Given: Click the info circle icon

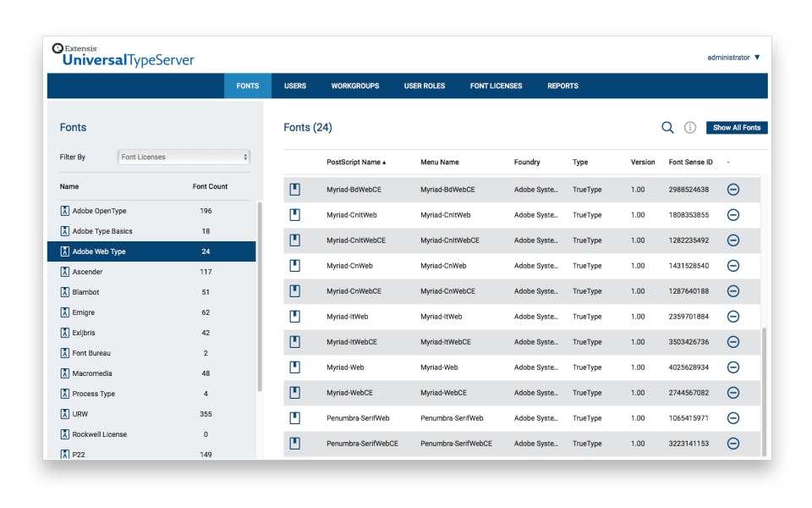Looking at the screenshot, I should click(690, 128).
